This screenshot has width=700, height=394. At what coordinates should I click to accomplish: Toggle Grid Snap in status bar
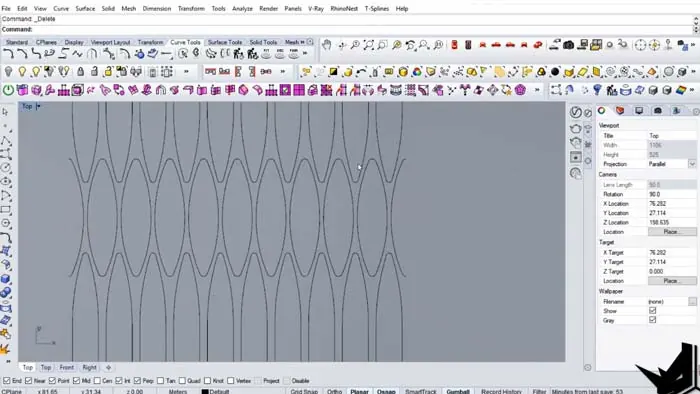[x=304, y=391]
